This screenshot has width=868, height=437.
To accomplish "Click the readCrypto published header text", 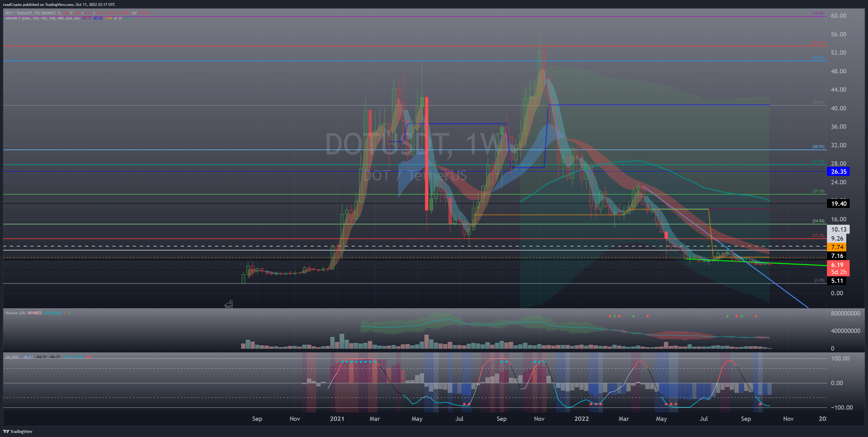I will click(x=59, y=4).
